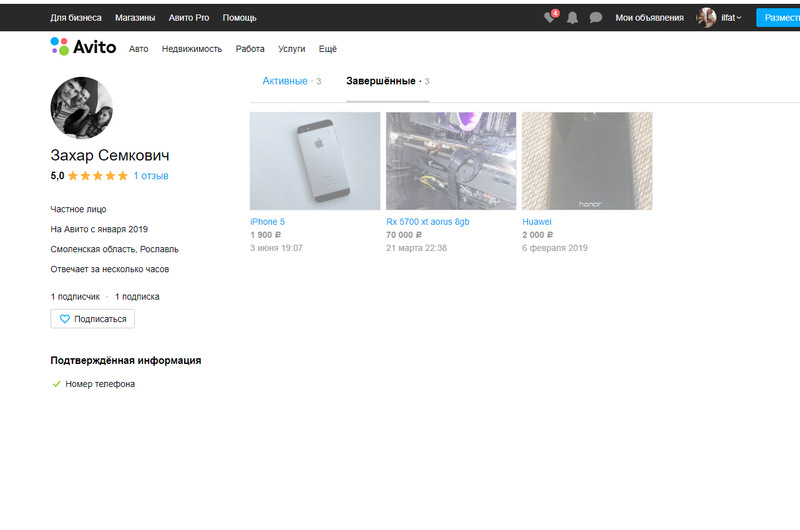800x530 pixels.
Task: Open the Мои объявления link
Action: (x=649, y=18)
